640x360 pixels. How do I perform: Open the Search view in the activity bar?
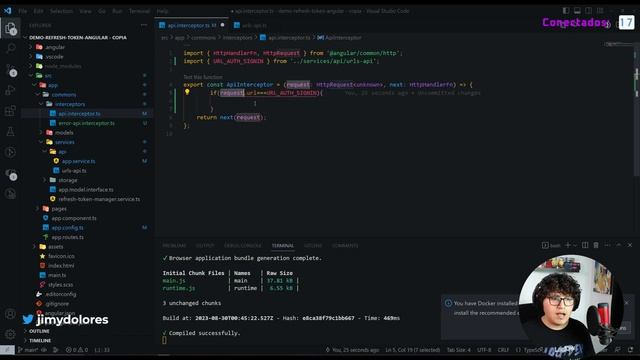11,48
